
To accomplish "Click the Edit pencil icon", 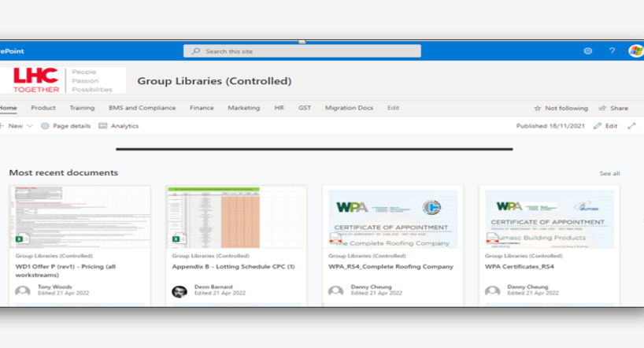I will (598, 126).
